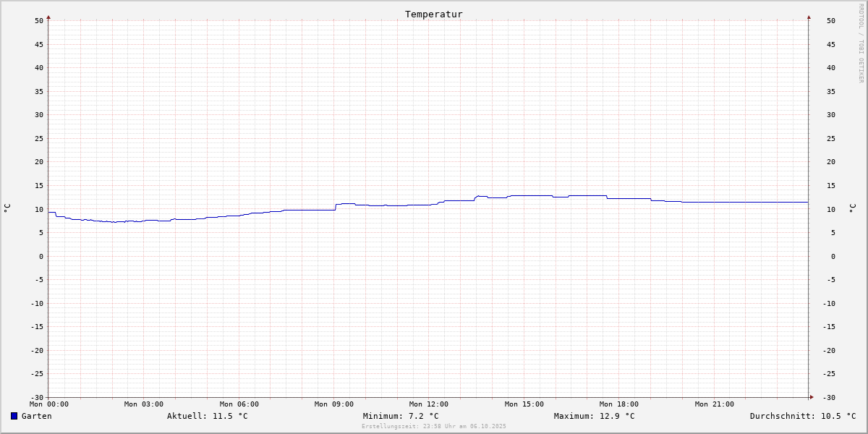Click the Mon 18:00 time axis label
Viewport: 868px width, 434px height.
click(x=619, y=404)
